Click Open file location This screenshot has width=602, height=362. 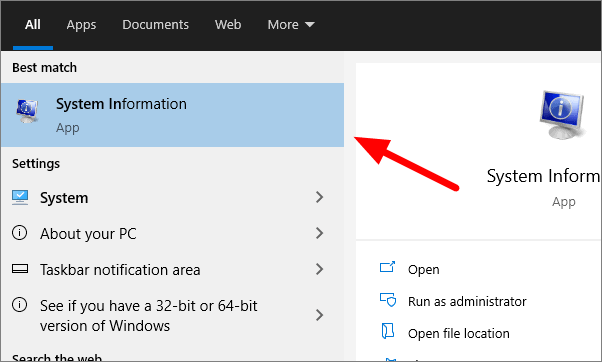coord(458,333)
